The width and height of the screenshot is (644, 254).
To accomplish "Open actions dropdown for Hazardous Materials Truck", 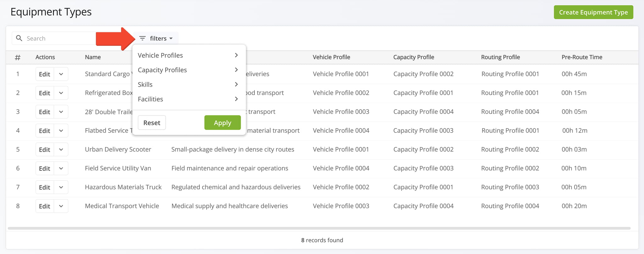I will click(61, 187).
